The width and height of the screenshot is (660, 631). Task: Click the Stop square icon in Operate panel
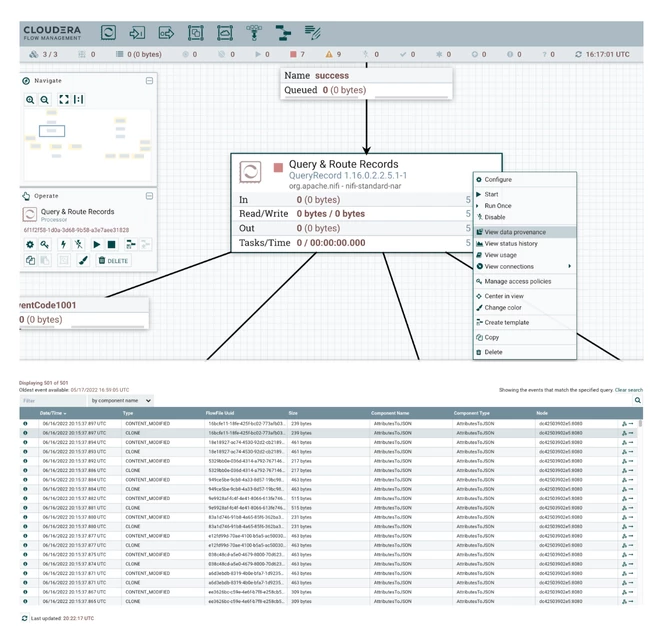click(111, 244)
